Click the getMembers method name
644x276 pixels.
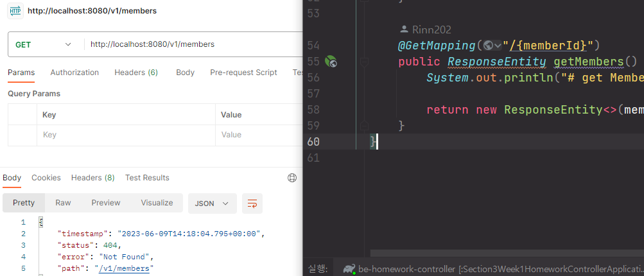point(589,62)
